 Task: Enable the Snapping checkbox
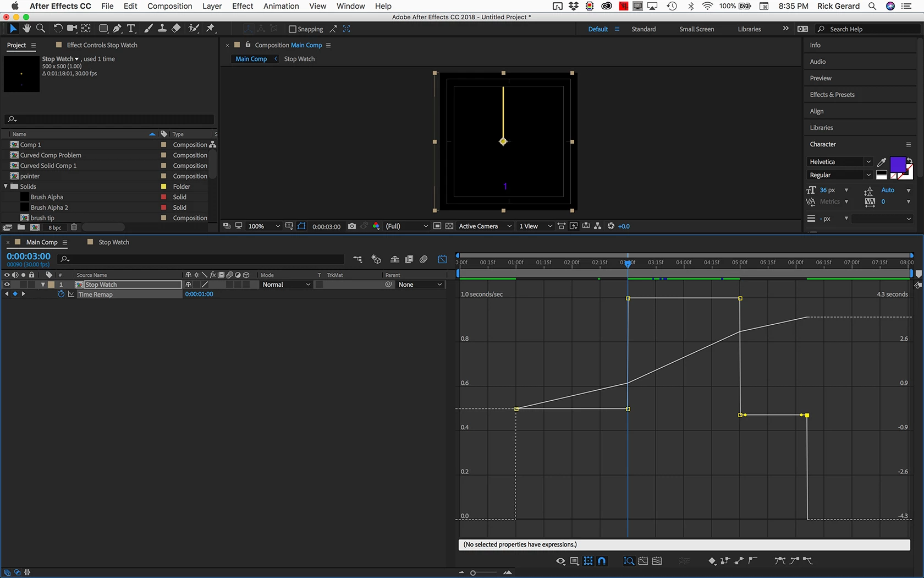293,29
